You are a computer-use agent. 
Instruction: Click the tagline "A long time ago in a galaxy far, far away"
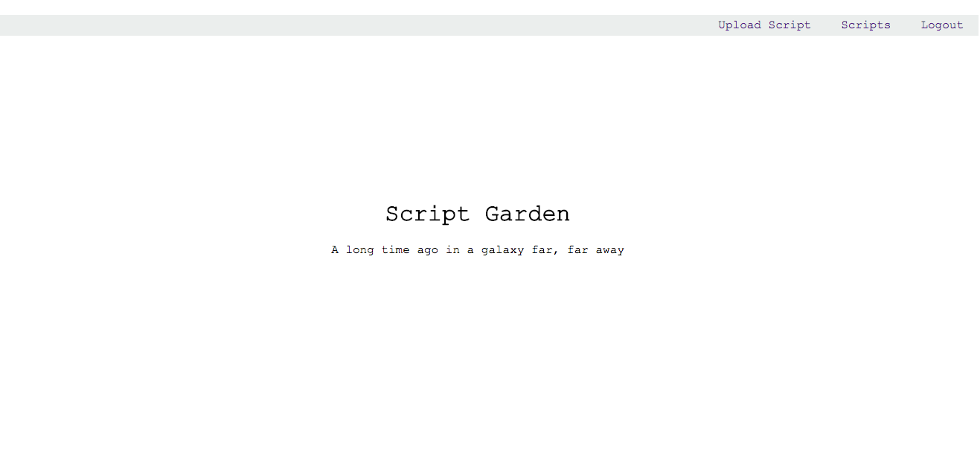(x=478, y=250)
